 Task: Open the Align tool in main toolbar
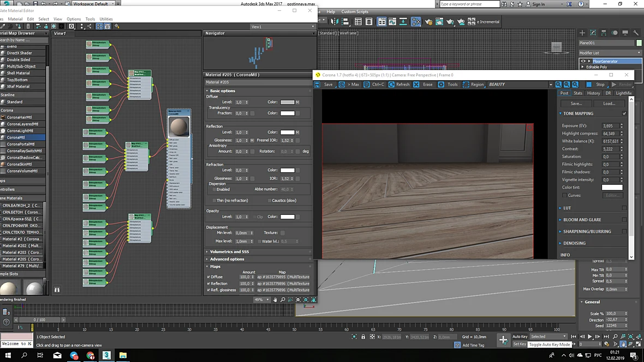point(345,22)
